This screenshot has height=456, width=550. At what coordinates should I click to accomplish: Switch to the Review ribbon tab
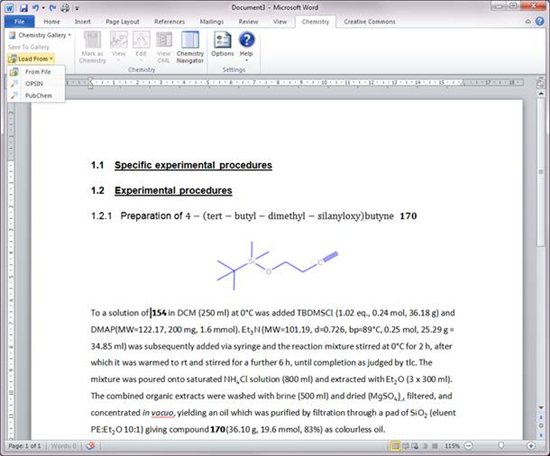click(248, 21)
